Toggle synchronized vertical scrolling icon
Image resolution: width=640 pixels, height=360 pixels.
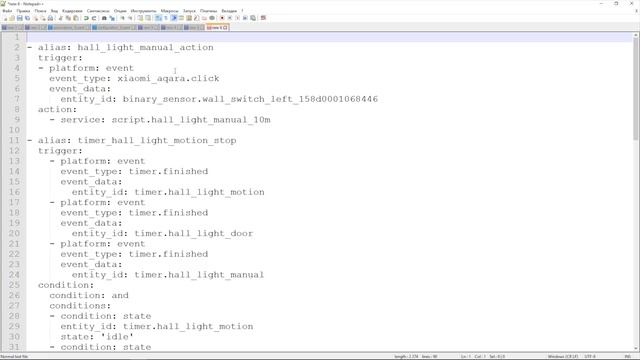tap(140, 18)
